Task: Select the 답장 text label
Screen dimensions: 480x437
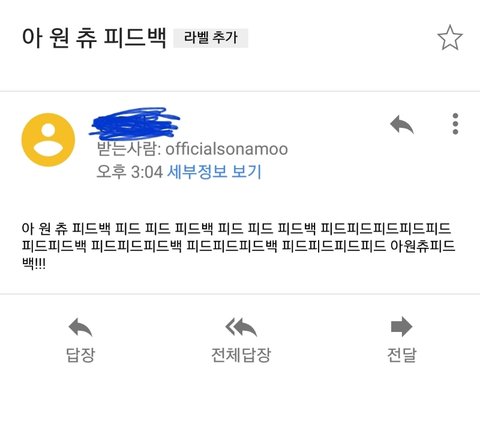Action: 80,355
